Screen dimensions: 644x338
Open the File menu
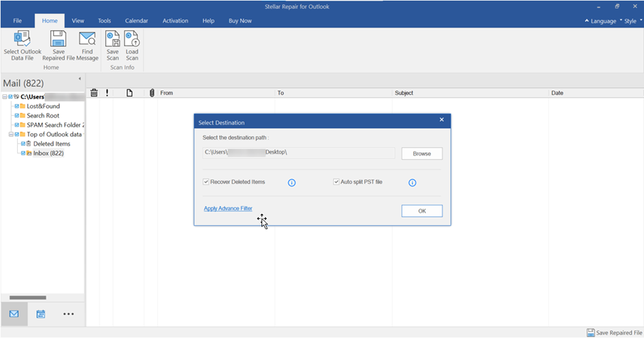pos(17,21)
